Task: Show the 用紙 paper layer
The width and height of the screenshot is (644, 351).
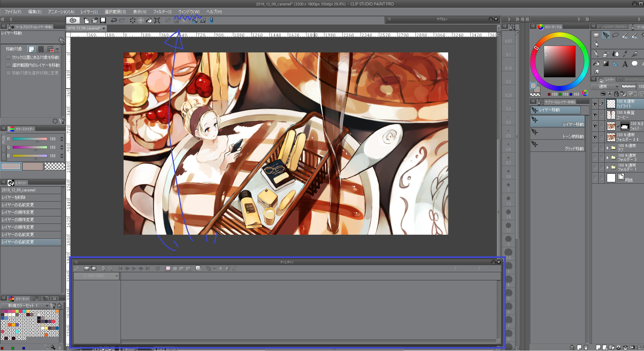Action: pos(595,178)
